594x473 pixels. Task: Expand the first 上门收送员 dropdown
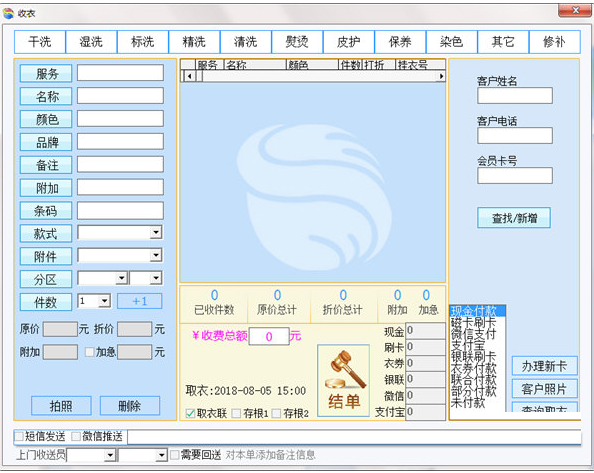click(110, 455)
